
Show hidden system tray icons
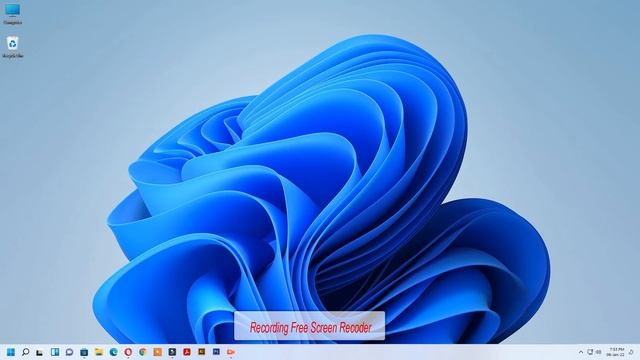pos(580,352)
